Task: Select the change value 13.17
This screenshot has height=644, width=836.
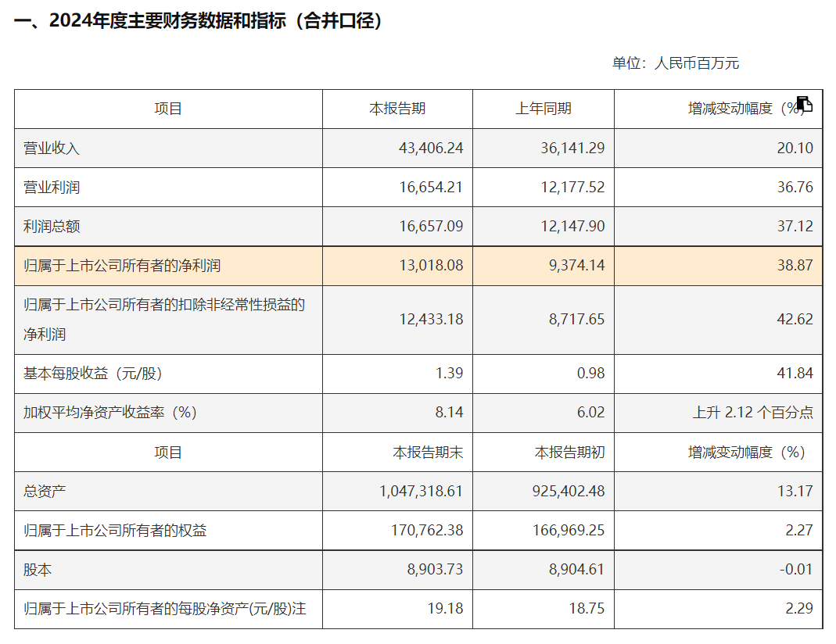Action: click(x=795, y=491)
